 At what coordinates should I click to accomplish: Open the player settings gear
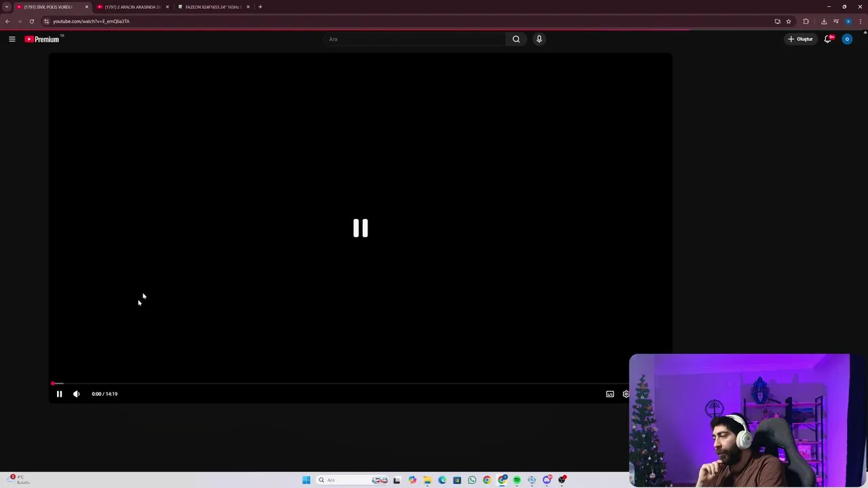(x=626, y=394)
